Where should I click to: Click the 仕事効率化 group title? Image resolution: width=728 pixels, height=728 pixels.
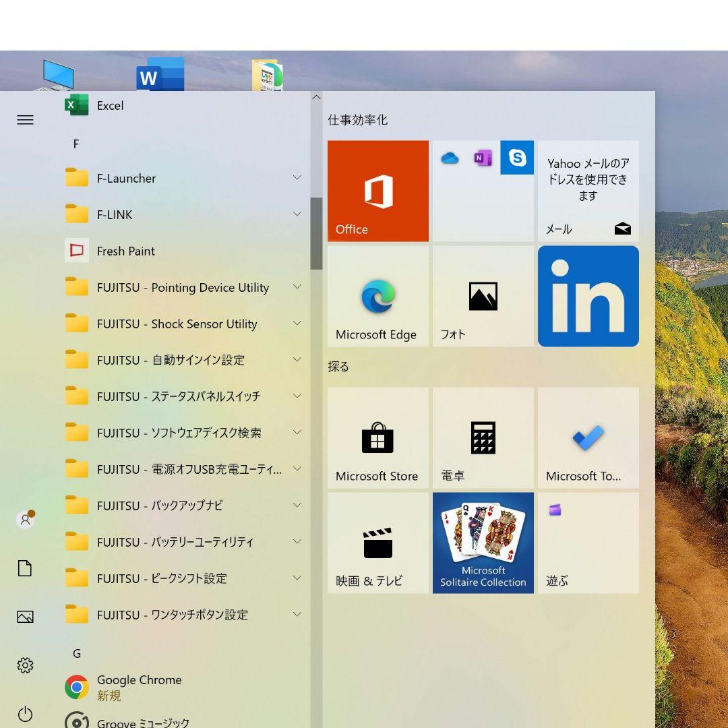click(x=357, y=120)
